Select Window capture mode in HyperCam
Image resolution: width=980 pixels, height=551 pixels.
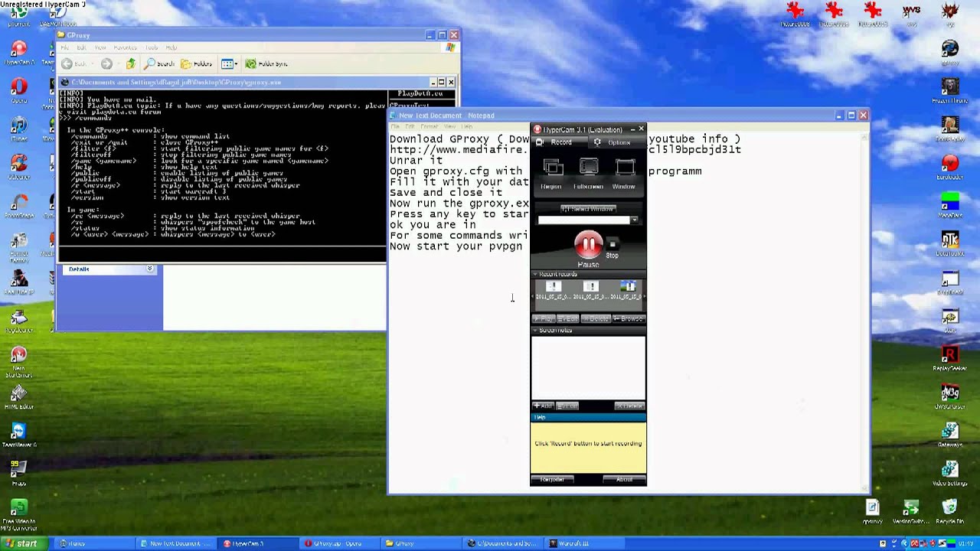(624, 174)
